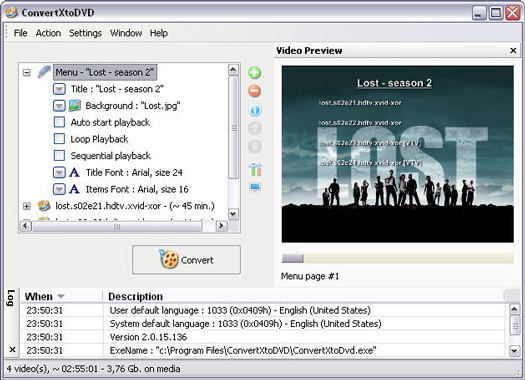This screenshot has height=380, width=525.
Task: Click the preview progress track
Action: (x=397, y=258)
